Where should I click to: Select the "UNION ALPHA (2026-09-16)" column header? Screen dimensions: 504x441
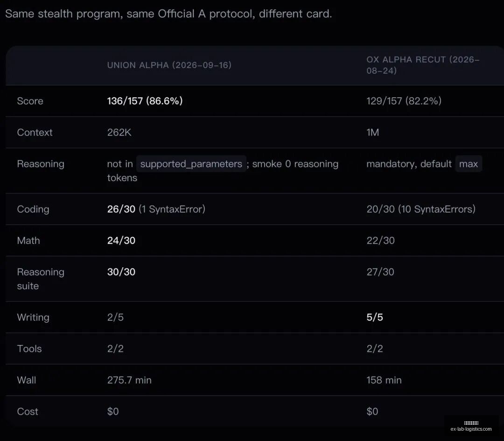(x=169, y=65)
